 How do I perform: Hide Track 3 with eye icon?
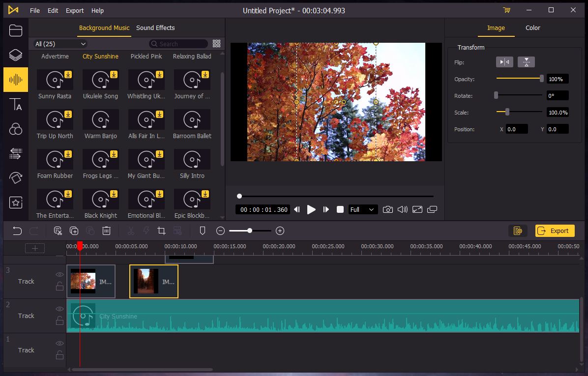(59, 275)
